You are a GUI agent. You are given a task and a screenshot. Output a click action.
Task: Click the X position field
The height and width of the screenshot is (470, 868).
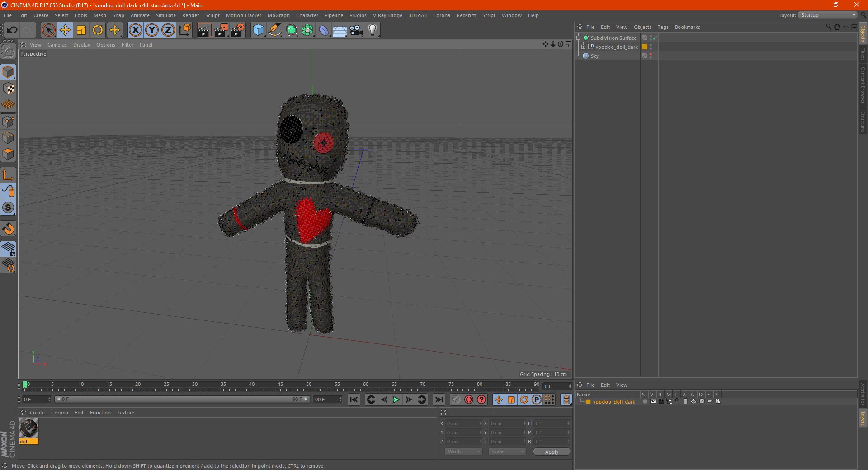click(464, 423)
